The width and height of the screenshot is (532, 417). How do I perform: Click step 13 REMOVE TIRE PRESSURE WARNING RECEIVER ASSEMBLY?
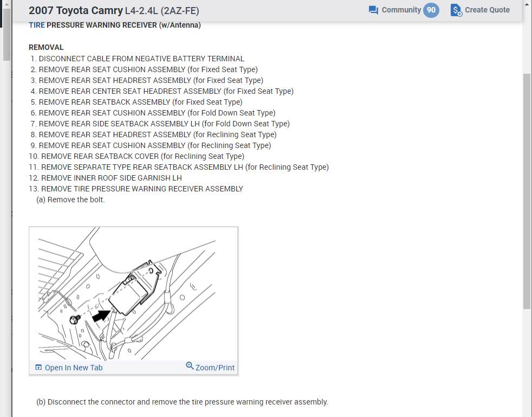136,189
